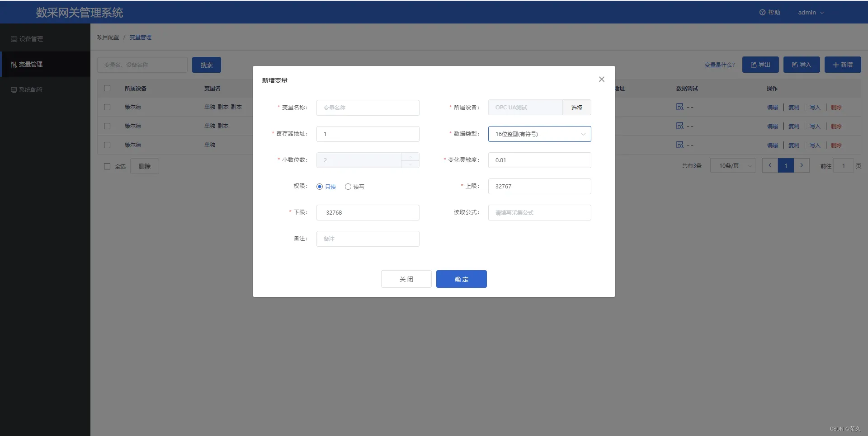
Task: Open data debug icon for 单独_副本 row
Action: [680, 126]
